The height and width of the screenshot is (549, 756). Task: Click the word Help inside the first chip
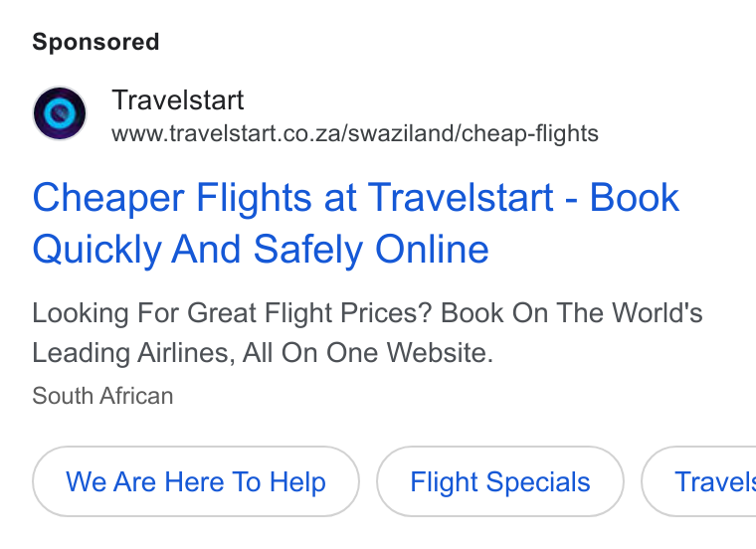click(297, 482)
